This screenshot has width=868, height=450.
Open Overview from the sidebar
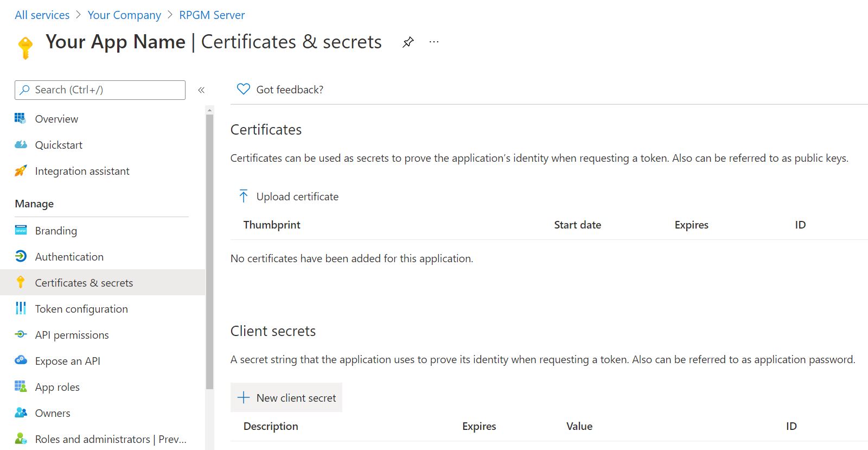tap(56, 119)
